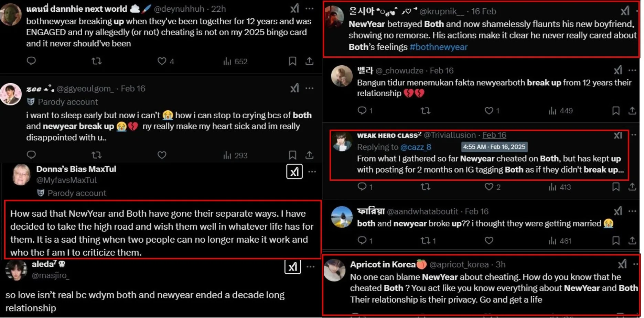Open the Feb 16 timestamp on @Triviallusion tweet
Image resolution: width=644 pixels, height=318 pixels.
pyautogui.click(x=494, y=135)
